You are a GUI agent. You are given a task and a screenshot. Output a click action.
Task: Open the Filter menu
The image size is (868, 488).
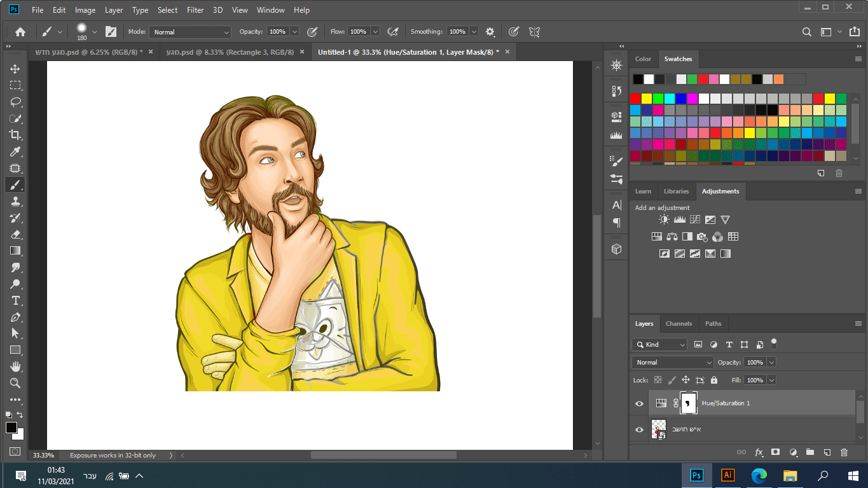(x=195, y=10)
